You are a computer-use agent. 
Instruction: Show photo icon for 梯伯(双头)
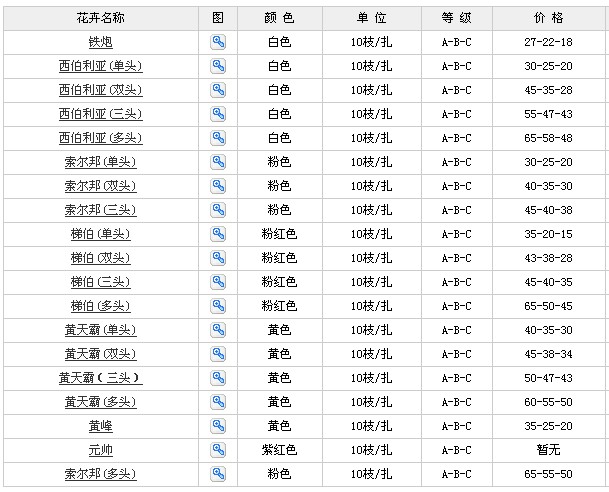[x=218, y=258]
